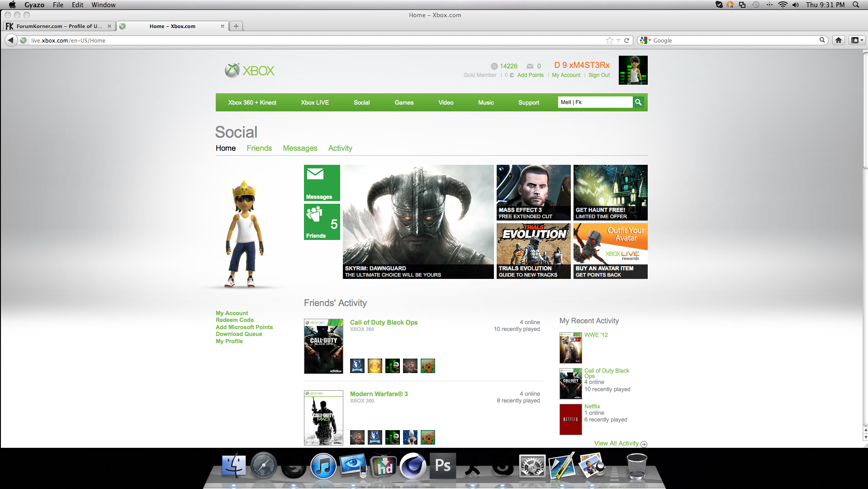
Task: Open the Social item in green navigation bar
Action: (361, 102)
